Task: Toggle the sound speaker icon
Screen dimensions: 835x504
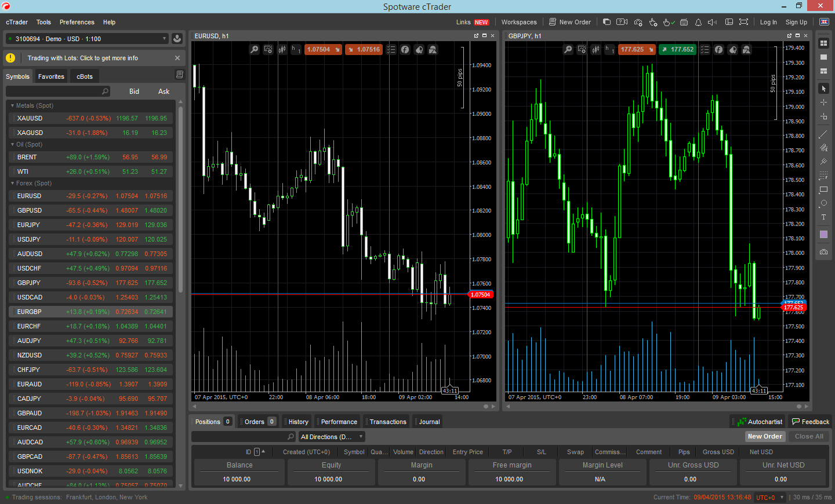Action: (x=712, y=22)
